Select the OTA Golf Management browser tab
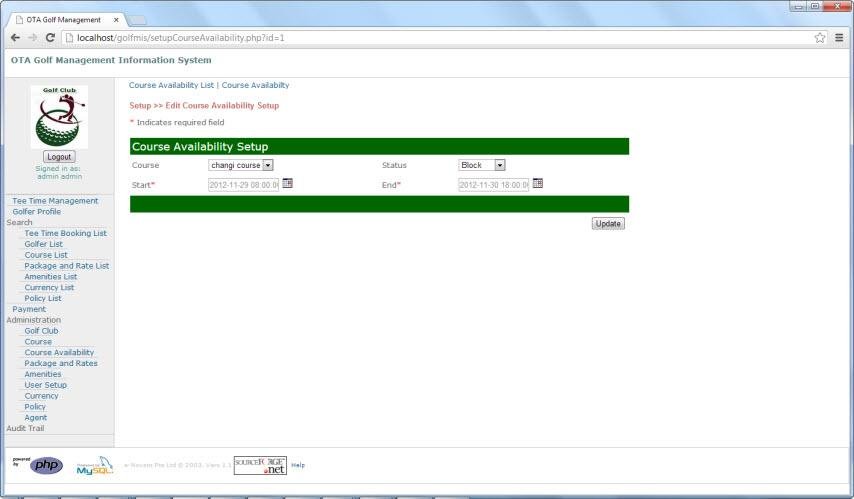The width and height of the screenshot is (854, 499). [64, 20]
